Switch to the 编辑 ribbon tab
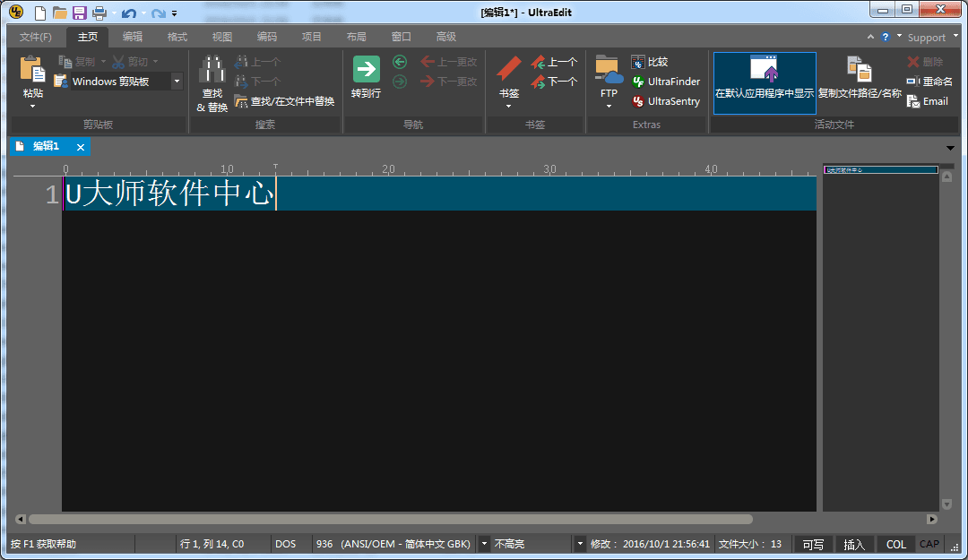The width and height of the screenshot is (968, 560). 132,37
